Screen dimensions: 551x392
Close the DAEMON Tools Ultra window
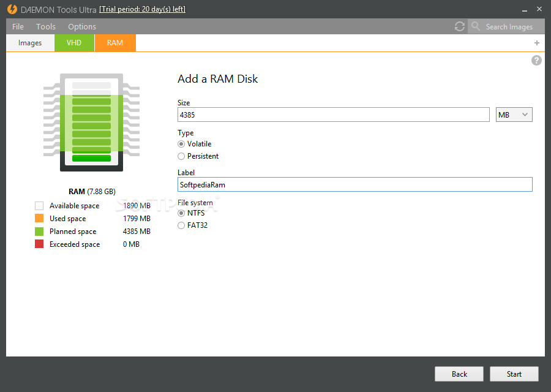(x=539, y=9)
